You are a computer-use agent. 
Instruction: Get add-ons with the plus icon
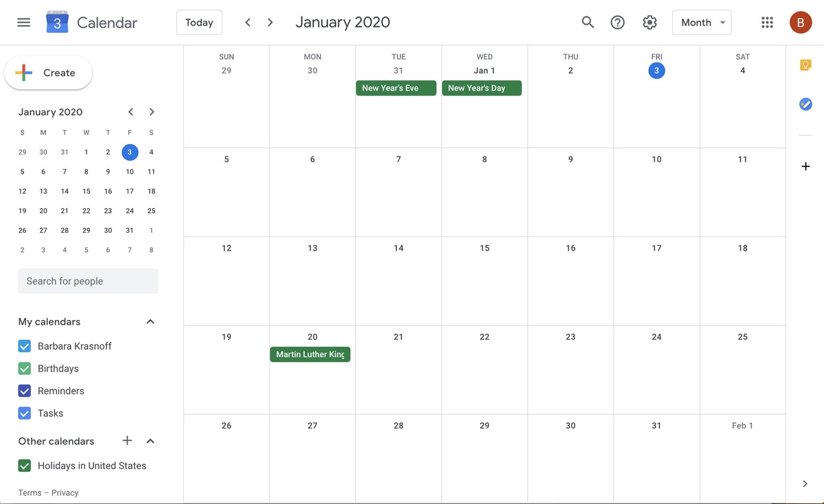coord(806,166)
